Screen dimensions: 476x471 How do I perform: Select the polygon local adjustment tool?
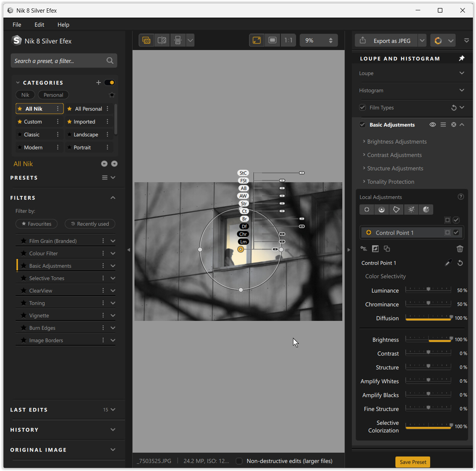[x=396, y=209]
